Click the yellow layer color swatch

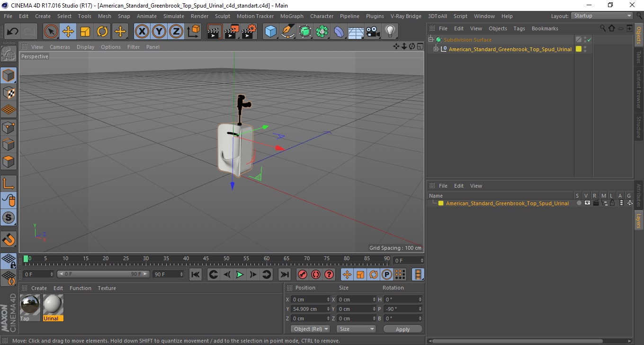[x=441, y=203]
